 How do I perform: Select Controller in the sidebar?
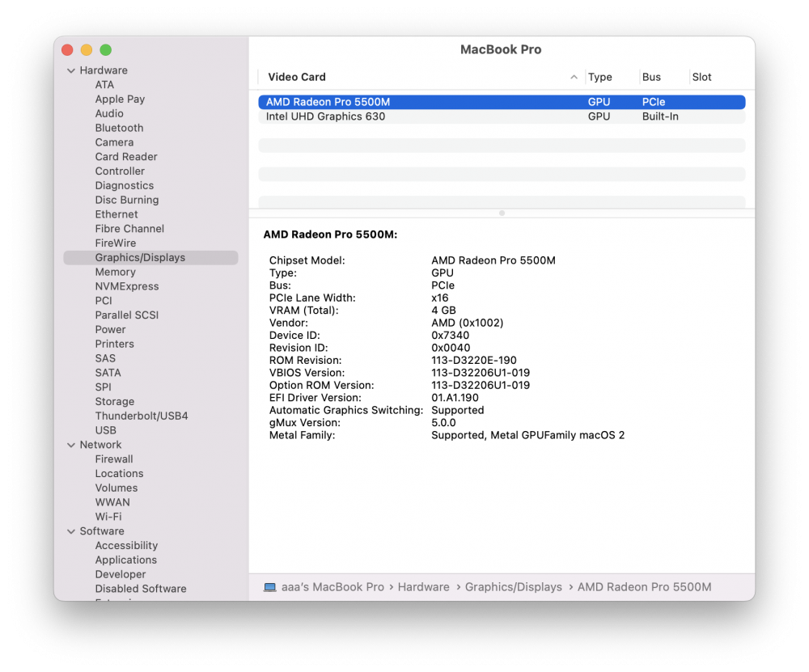point(120,171)
